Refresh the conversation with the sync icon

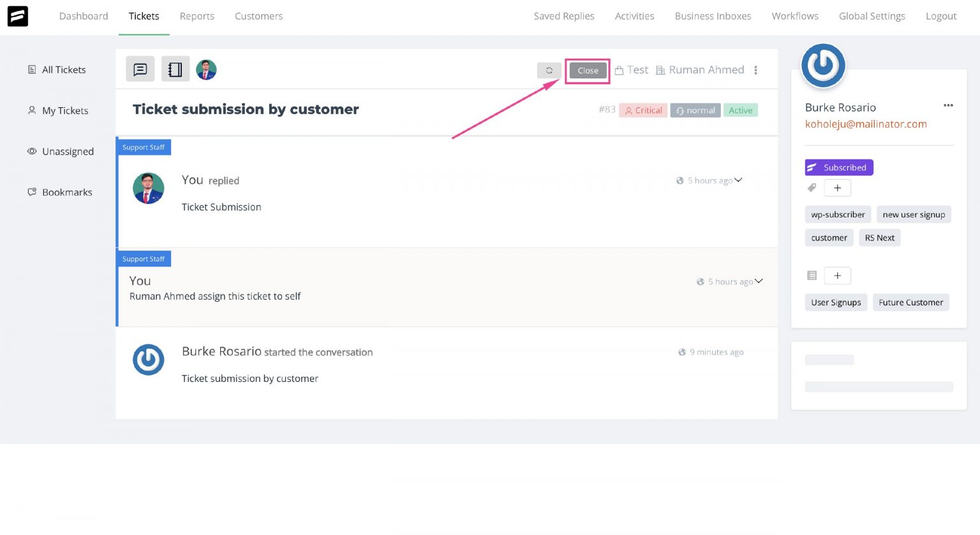pos(549,70)
